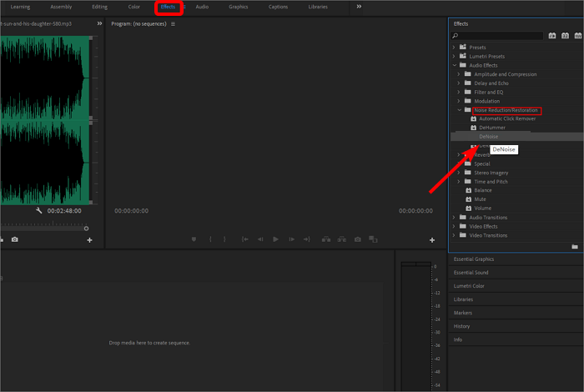The height and width of the screenshot is (392, 584).
Task: Open Program monitor panel menu
Action: coord(173,24)
